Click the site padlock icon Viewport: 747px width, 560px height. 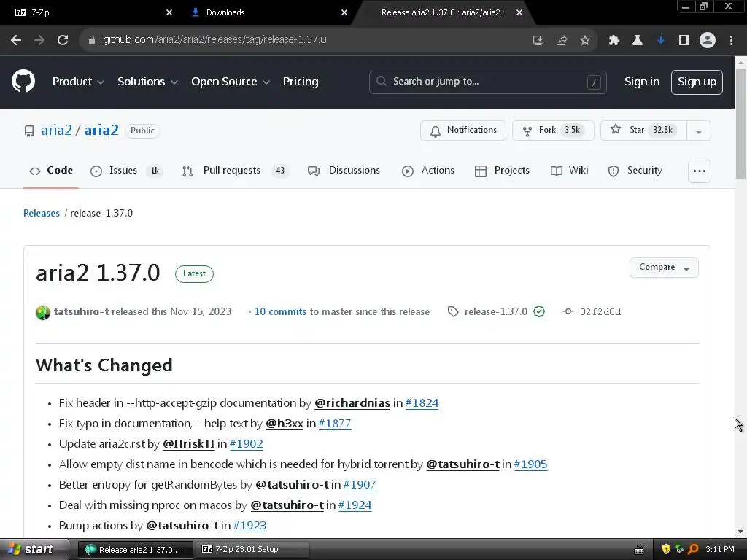point(92,40)
